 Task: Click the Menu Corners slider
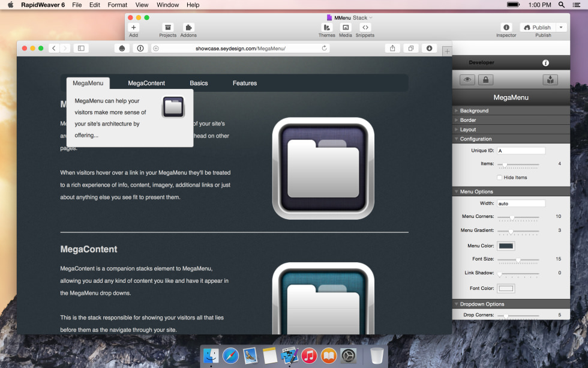point(518,217)
